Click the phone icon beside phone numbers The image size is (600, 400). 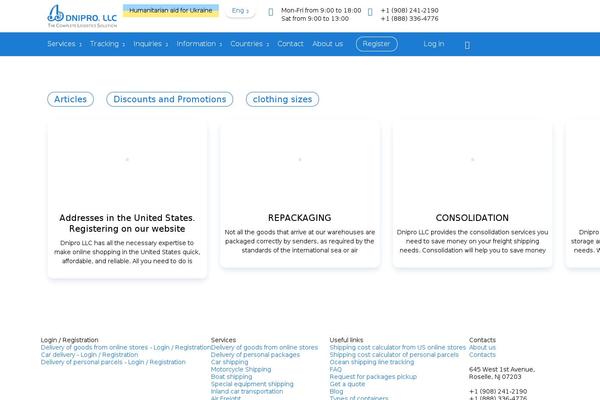pos(370,12)
